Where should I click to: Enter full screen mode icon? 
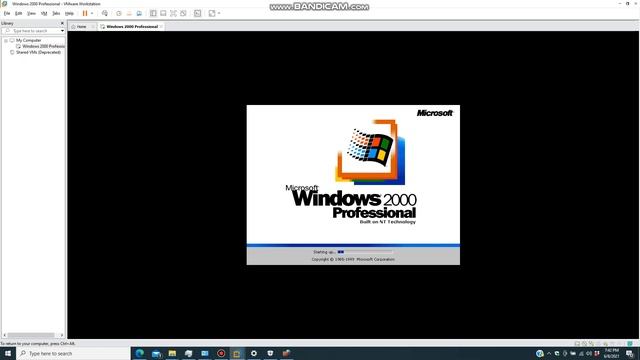[x=173, y=13]
